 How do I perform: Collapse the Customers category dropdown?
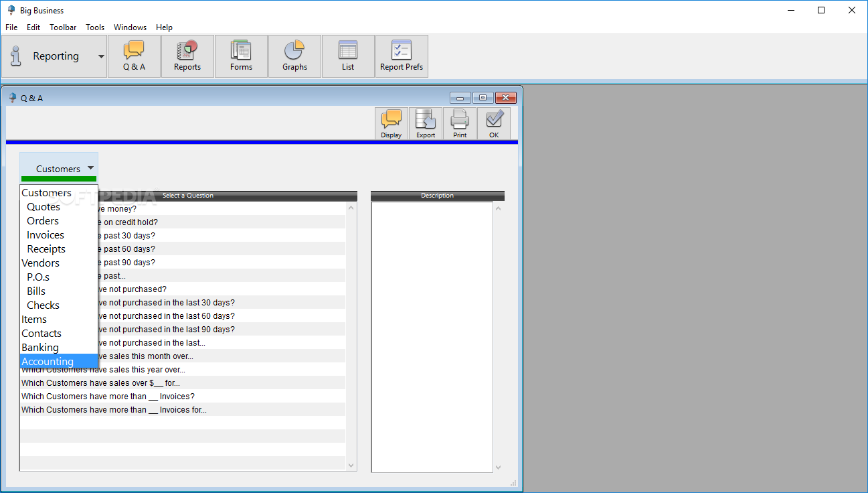(59, 167)
